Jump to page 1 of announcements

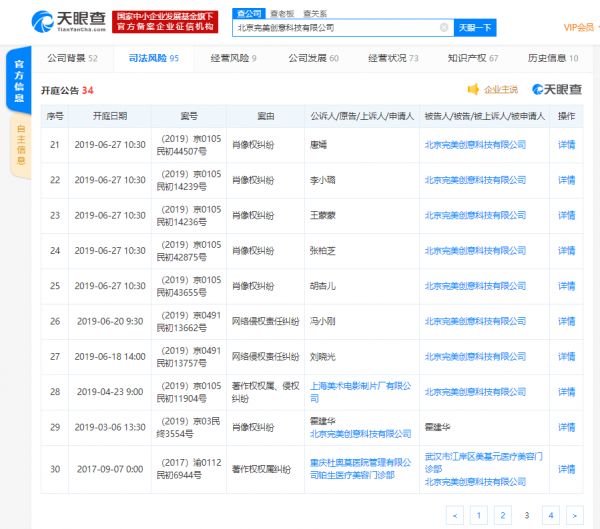(479, 514)
